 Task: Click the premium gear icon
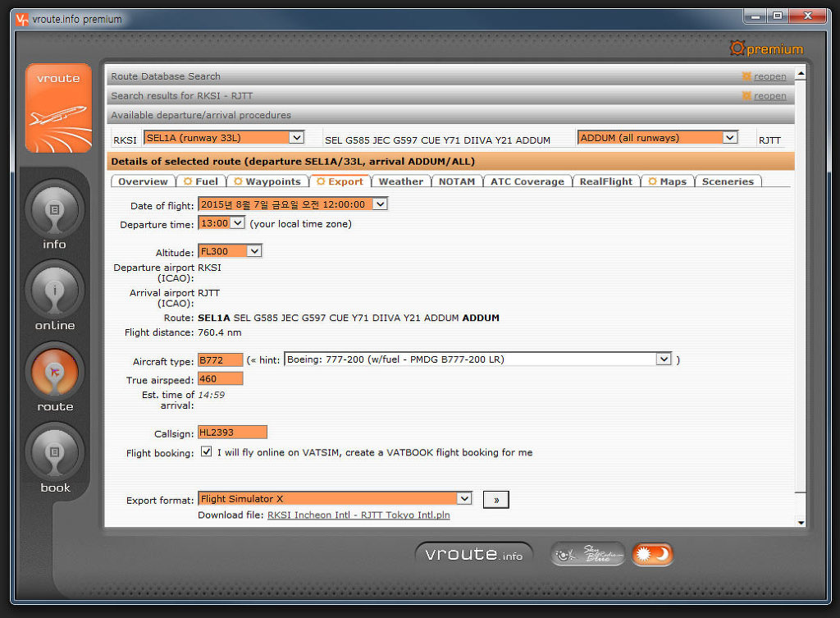point(737,48)
